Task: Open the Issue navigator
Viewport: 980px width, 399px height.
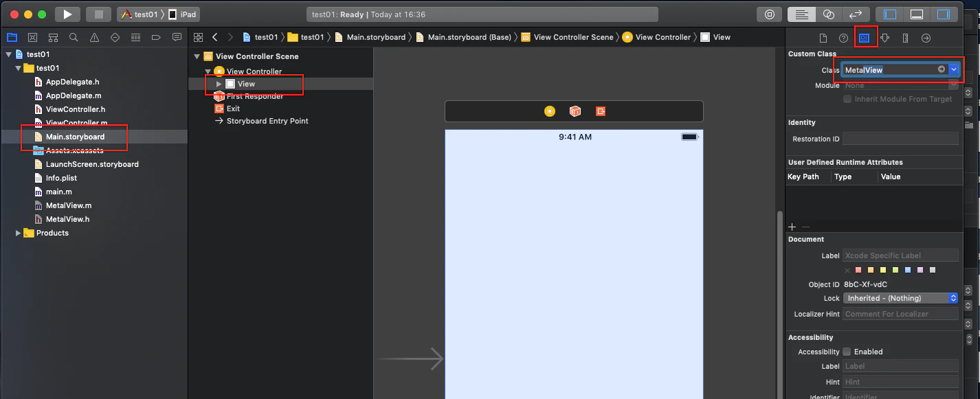Action: 94,37
